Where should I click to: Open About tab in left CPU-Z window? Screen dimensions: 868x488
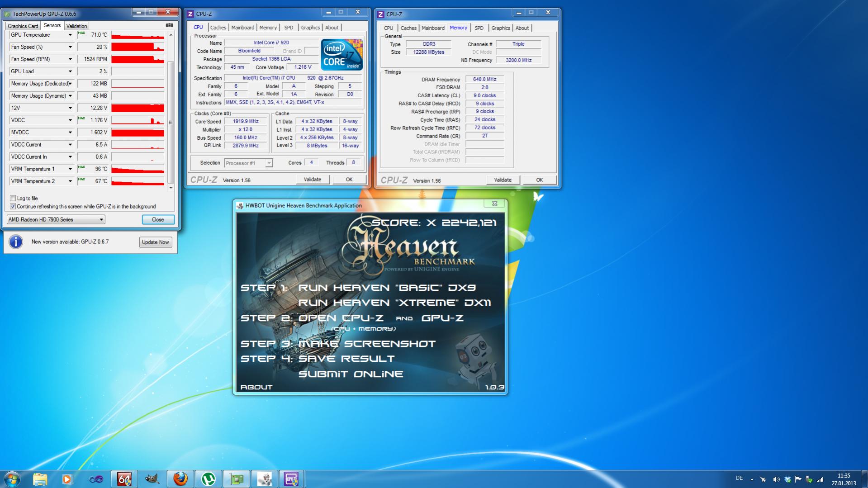point(332,28)
